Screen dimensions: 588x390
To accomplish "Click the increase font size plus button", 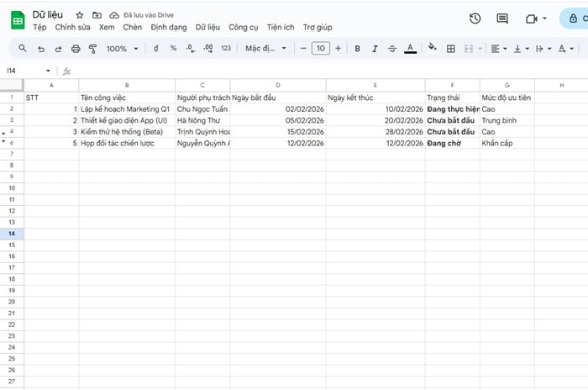I will (x=339, y=49).
